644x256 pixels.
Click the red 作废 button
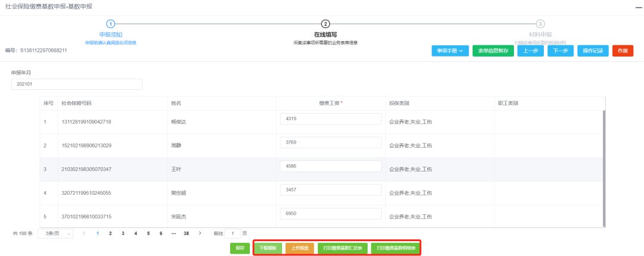point(623,51)
